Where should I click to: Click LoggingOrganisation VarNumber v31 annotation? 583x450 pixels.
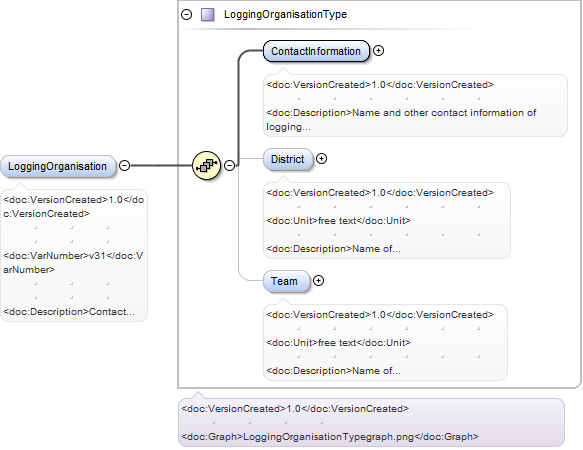click(73, 263)
